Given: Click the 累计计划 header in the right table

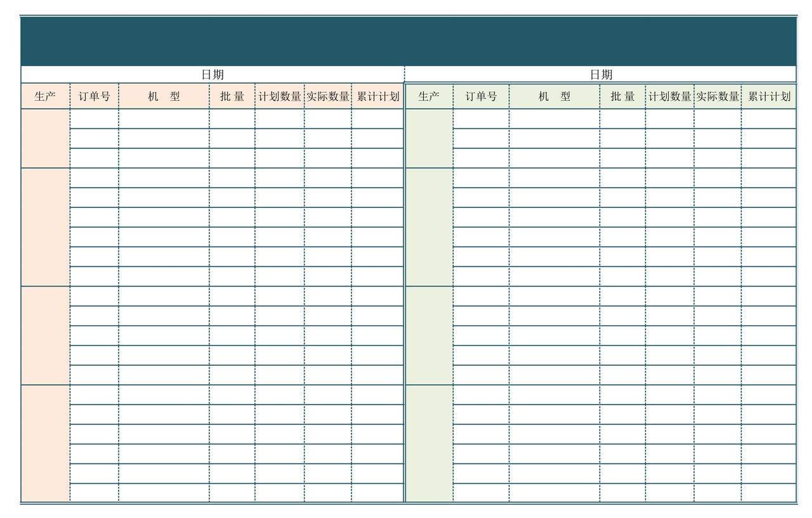Looking at the screenshot, I should (769, 96).
